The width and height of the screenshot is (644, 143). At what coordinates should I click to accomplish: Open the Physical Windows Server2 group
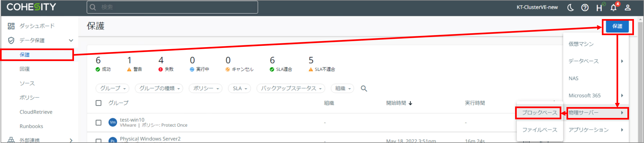(150, 139)
